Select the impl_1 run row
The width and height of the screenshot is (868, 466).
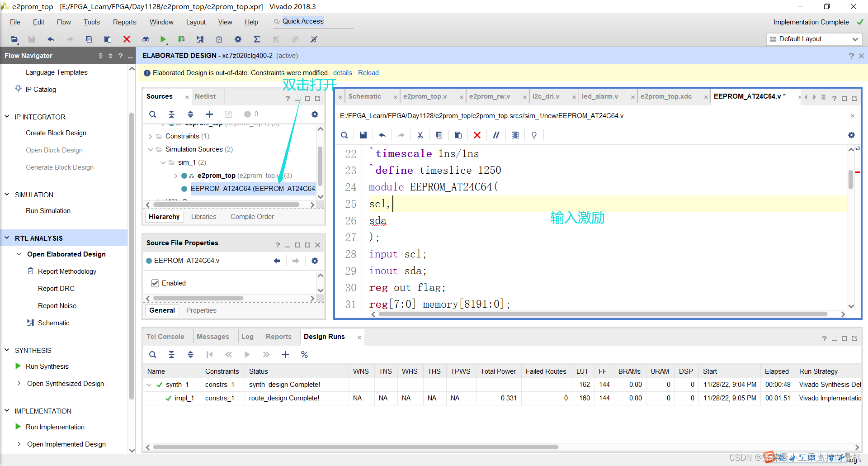[x=502, y=398]
